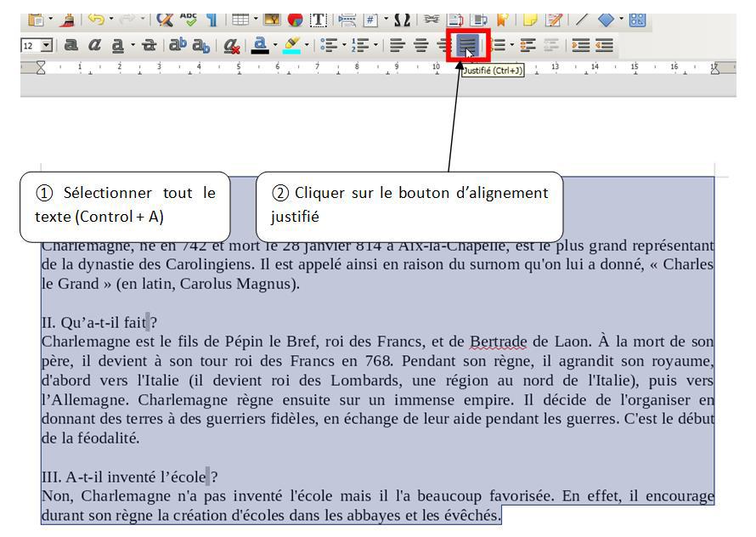Image resolution: width=756 pixels, height=537 pixels.
Task: Toggle formatting marks pilcrow icon
Action: [x=210, y=19]
